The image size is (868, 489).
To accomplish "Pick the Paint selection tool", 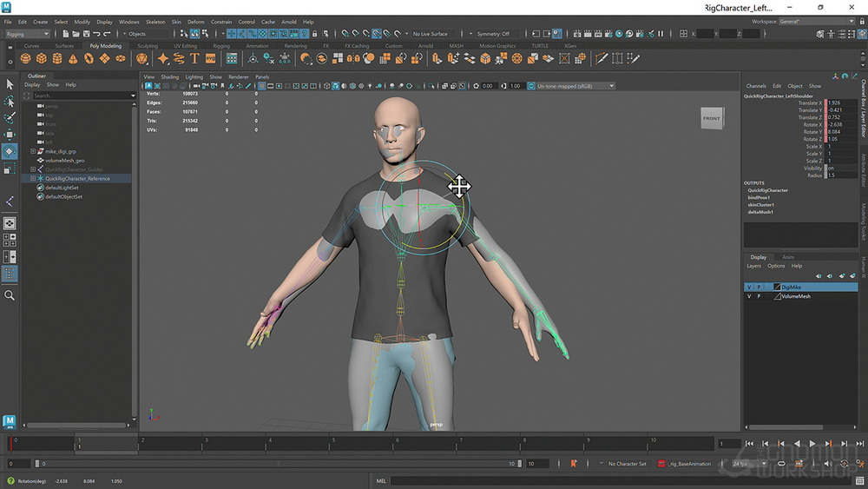I will (x=10, y=117).
